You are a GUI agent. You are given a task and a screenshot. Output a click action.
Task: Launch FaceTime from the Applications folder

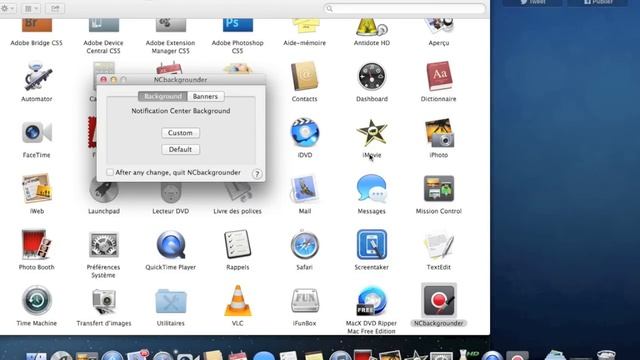pyautogui.click(x=37, y=133)
